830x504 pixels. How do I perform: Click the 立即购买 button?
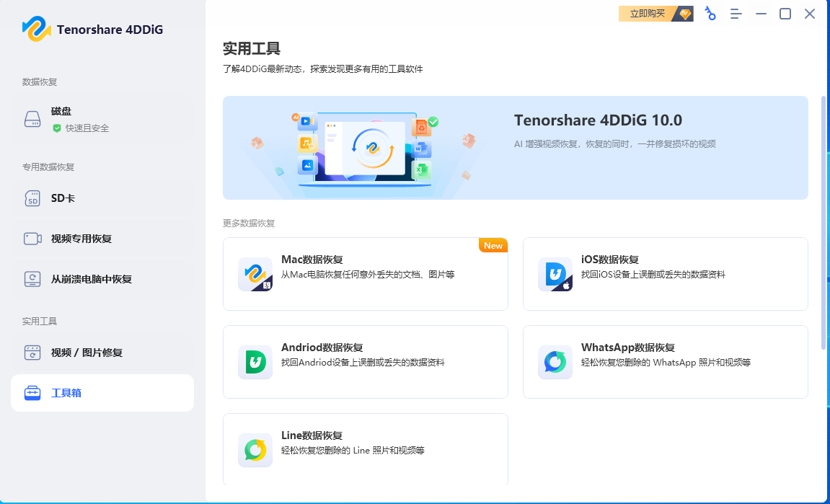[655, 14]
